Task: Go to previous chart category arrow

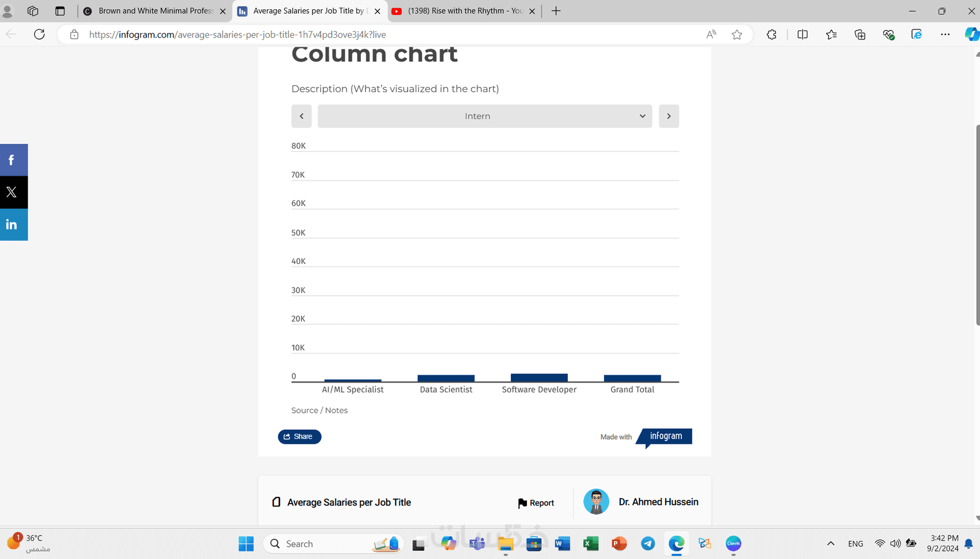Action: [x=301, y=116]
